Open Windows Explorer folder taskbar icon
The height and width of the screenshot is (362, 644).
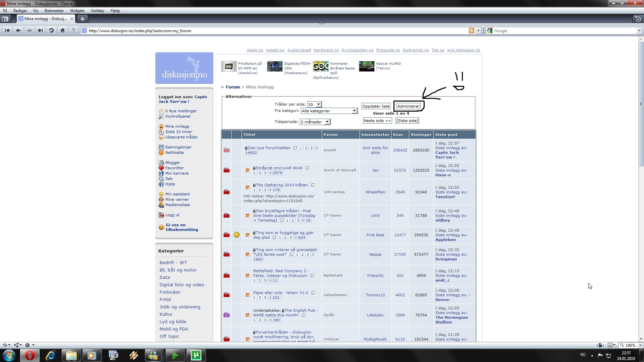[71, 355]
